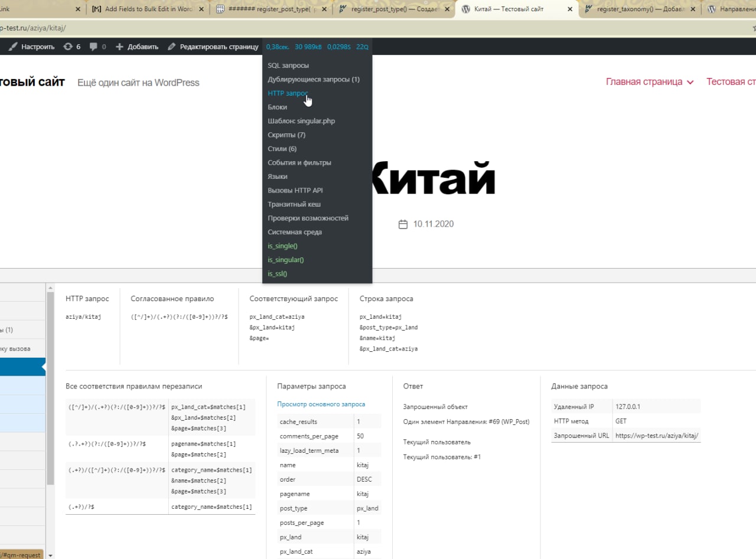Image resolution: width=756 pixels, height=559 pixels.
Task: Close the Add Fields to Bulk Edit tab
Action: tap(201, 9)
